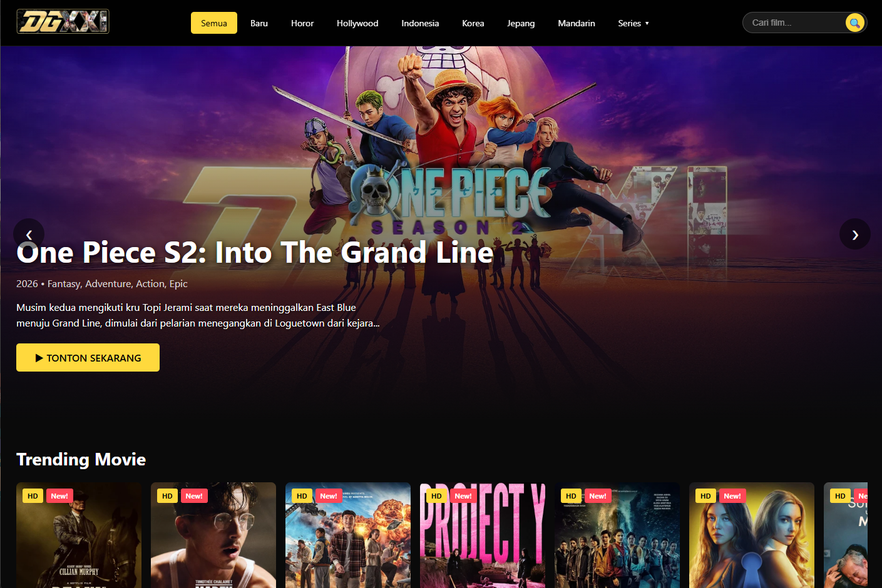882x588 pixels.
Task: Open the One Piece S2 title link
Action: (x=255, y=253)
